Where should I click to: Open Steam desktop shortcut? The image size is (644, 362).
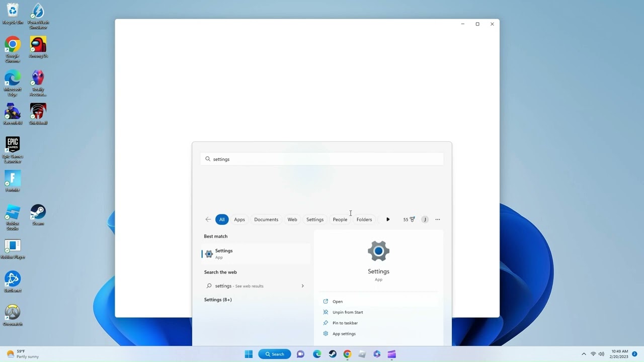[x=38, y=215]
